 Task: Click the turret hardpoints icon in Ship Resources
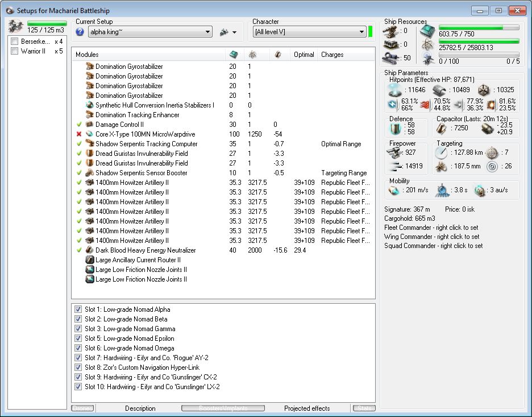point(390,31)
